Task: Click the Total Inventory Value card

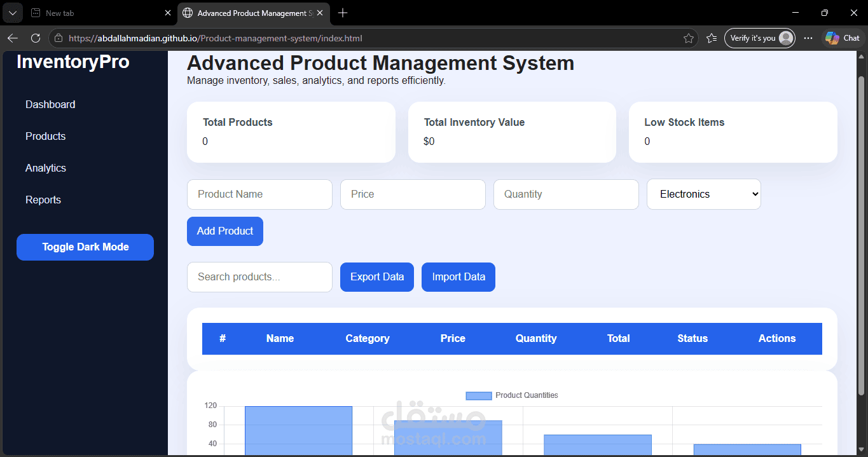Action: (512, 132)
